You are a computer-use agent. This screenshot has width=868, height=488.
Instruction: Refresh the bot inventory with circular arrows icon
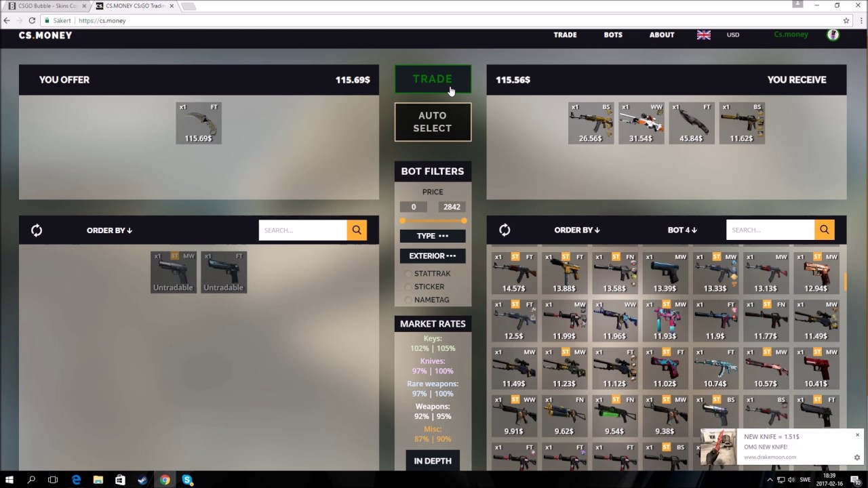click(505, 230)
